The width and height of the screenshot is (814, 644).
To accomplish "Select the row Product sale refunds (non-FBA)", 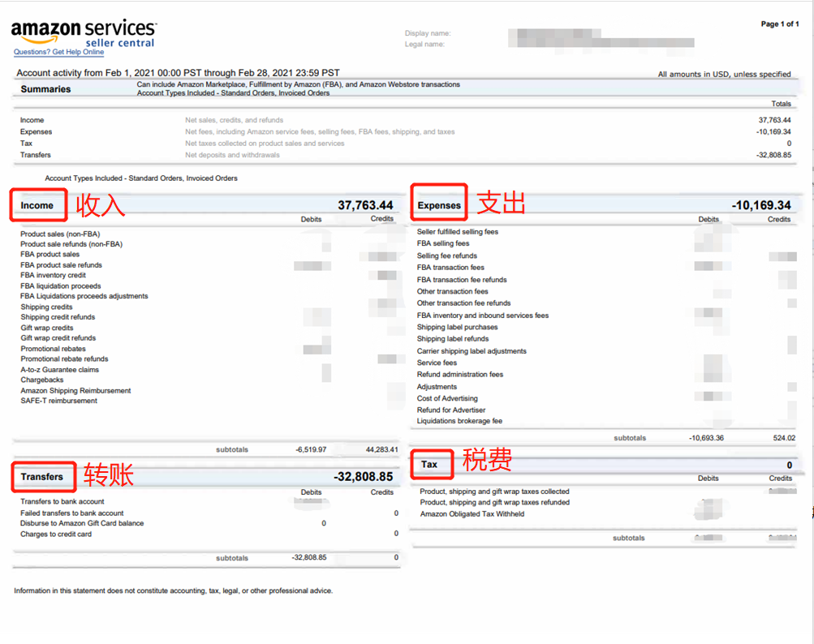I will click(71, 244).
